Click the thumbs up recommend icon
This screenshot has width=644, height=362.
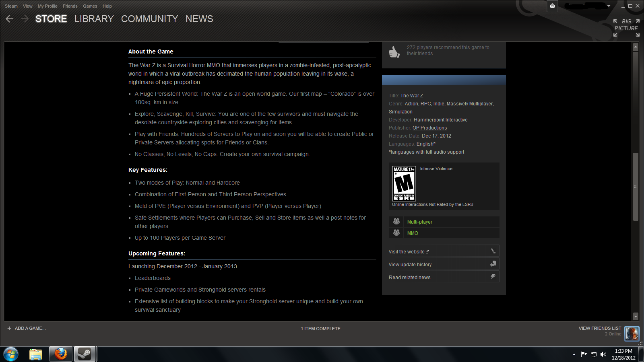[x=394, y=52]
